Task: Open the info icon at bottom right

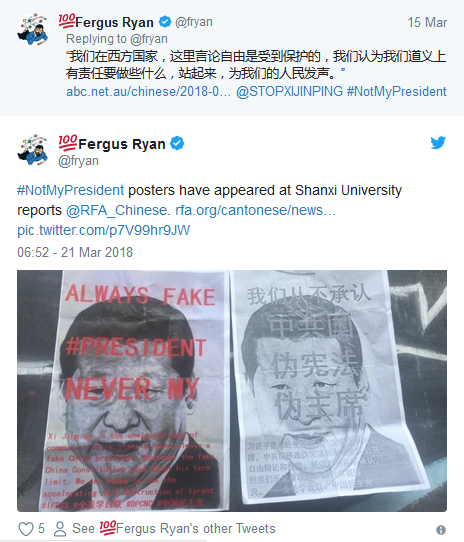Action: click(x=441, y=530)
